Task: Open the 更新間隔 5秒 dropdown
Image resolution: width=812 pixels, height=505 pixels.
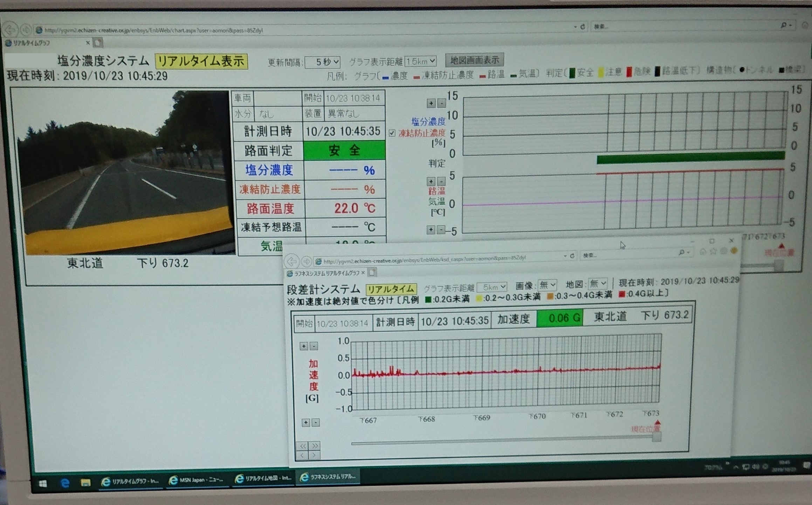Action: [323, 62]
